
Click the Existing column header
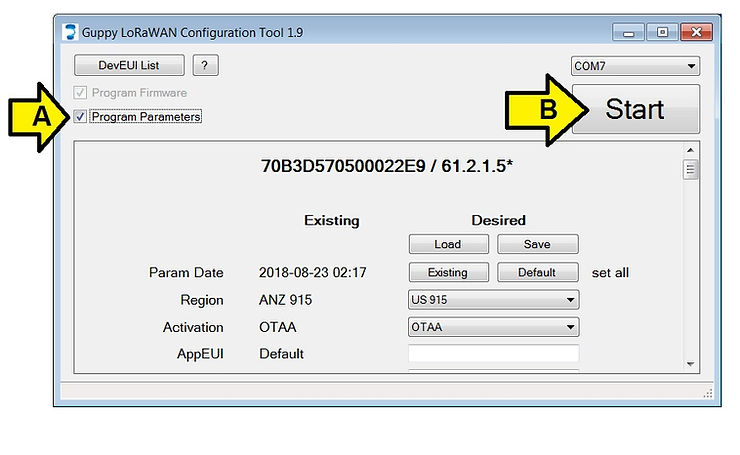point(332,220)
